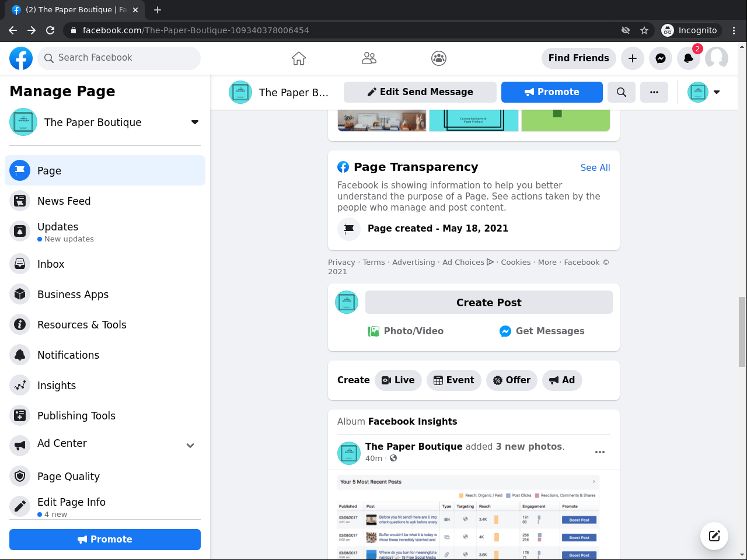This screenshot has width=747, height=560.
Task: Click the Paper Boutique page logo in header
Action: click(240, 92)
